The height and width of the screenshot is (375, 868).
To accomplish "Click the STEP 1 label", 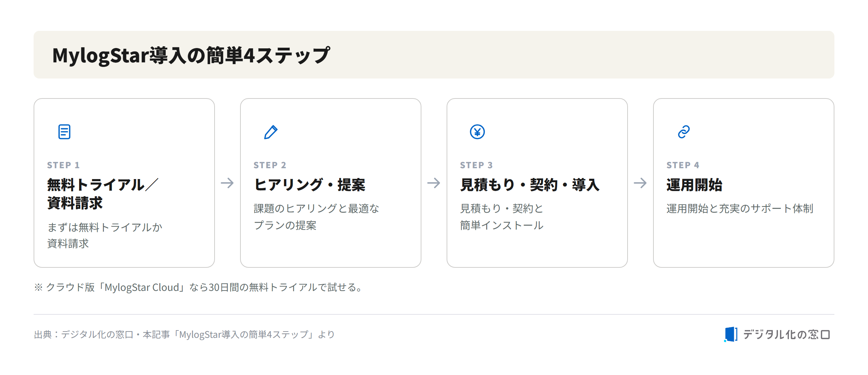I will coord(63,165).
